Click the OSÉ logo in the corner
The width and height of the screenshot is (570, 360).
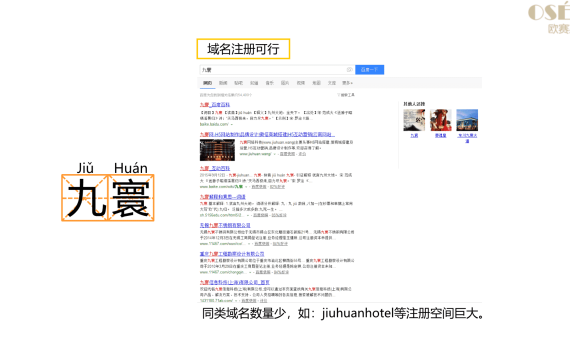click(549, 17)
